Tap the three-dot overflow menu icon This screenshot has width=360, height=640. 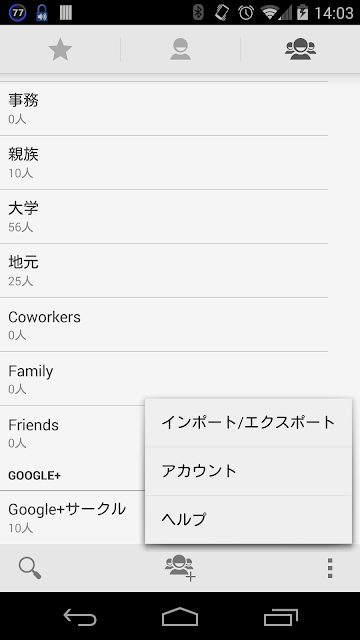pos(330,568)
